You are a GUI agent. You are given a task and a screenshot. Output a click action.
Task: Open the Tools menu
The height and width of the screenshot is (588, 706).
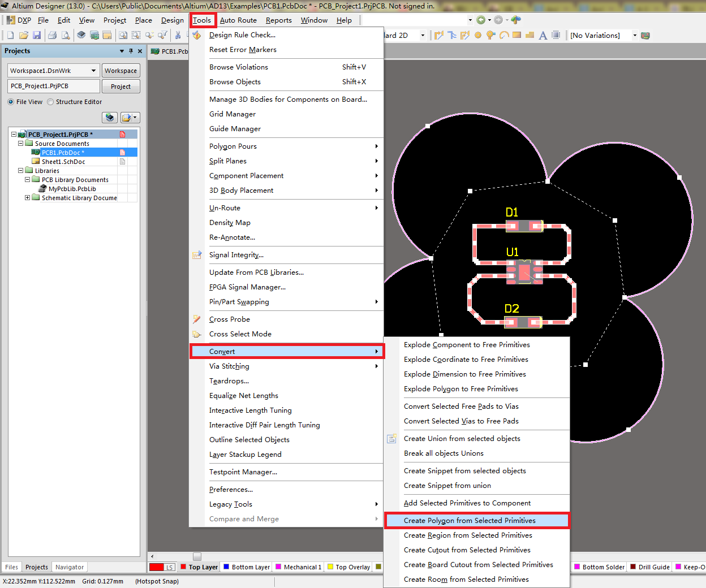click(202, 20)
